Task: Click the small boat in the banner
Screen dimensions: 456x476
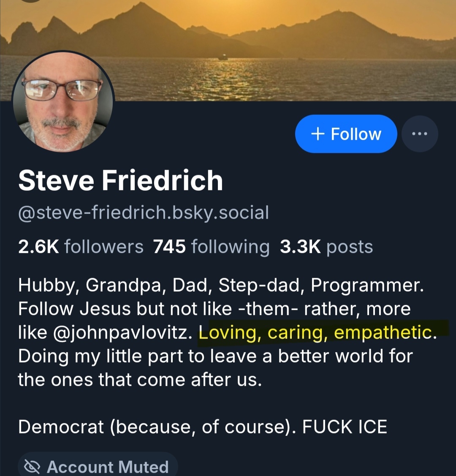Action: coord(223,57)
